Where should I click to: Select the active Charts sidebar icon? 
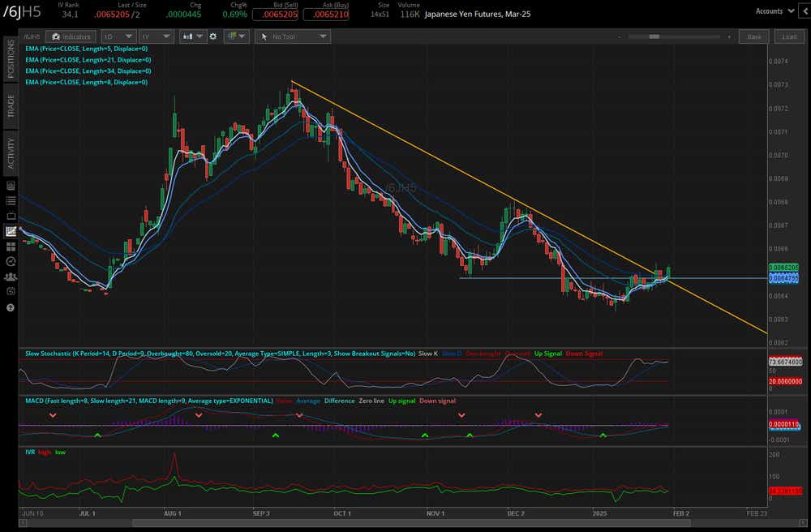[x=11, y=231]
